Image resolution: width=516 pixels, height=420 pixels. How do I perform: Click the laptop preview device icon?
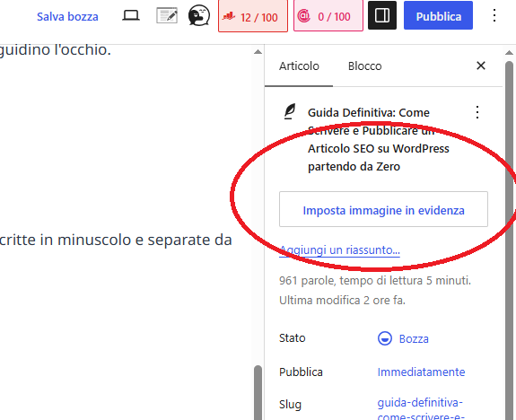[x=131, y=16]
